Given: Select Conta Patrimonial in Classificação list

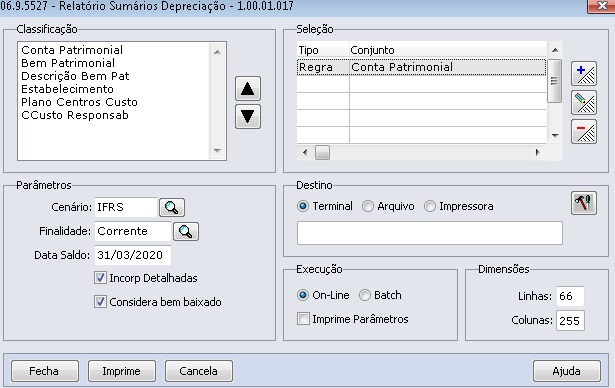Looking at the screenshot, I should (x=72, y=50).
